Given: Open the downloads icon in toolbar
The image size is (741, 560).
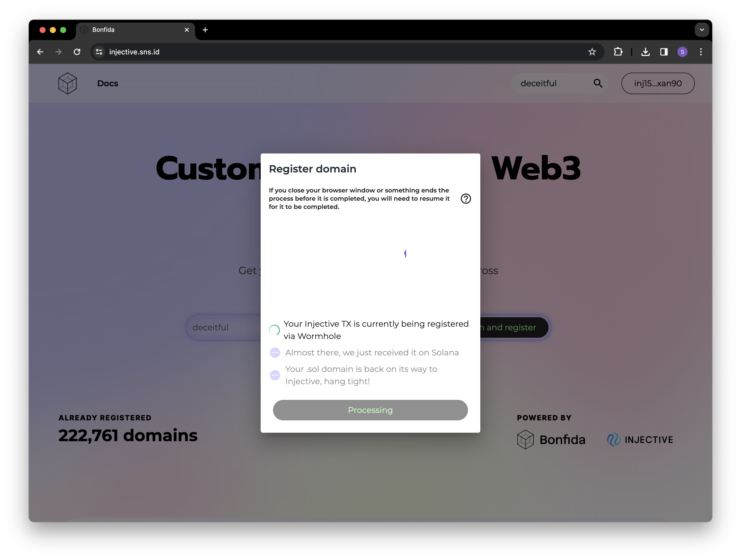Looking at the screenshot, I should pyautogui.click(x=645, y=52).
